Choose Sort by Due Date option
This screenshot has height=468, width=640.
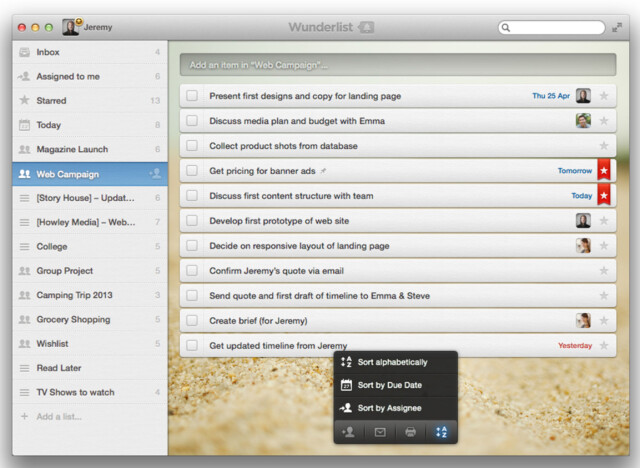(x=396, y=385)
